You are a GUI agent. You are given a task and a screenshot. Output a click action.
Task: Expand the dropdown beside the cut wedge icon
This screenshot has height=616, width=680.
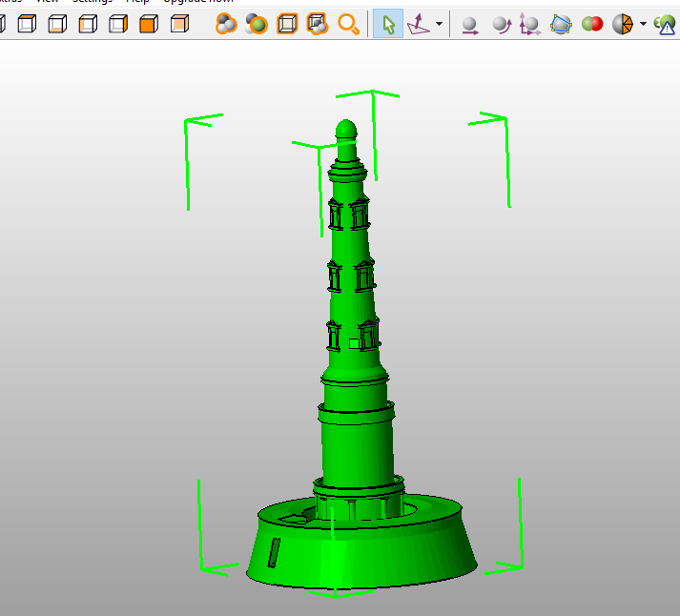[643, 24]
